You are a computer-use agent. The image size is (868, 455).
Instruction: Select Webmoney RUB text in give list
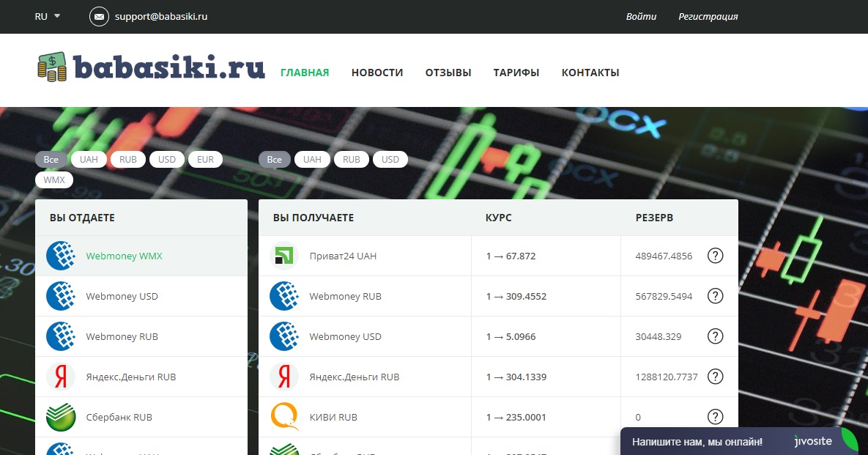tap(122, 336)
